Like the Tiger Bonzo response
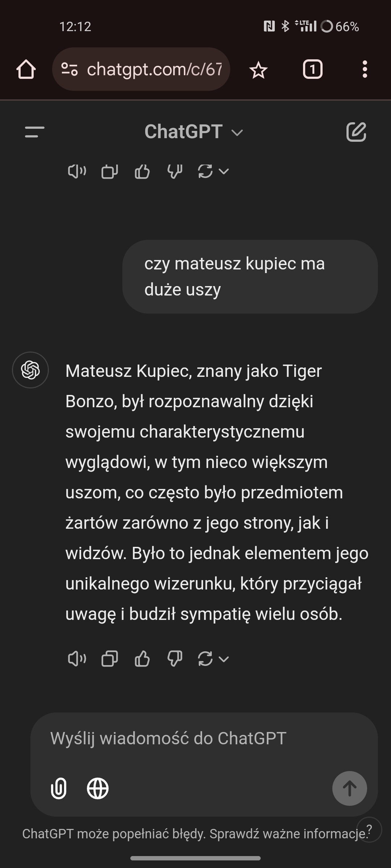The width and height of the screenshot is (391, 868). pyautogui.click(x=142, y=659)
